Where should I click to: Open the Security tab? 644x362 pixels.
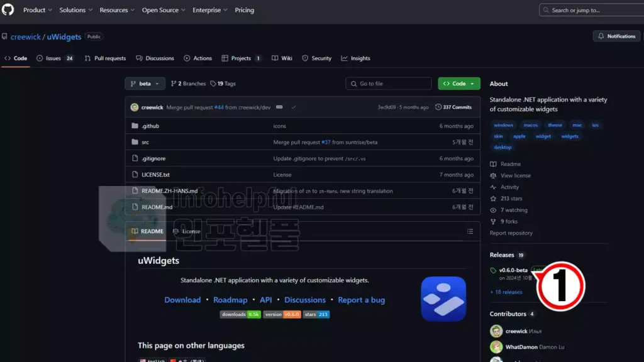(x=317, y=58)
